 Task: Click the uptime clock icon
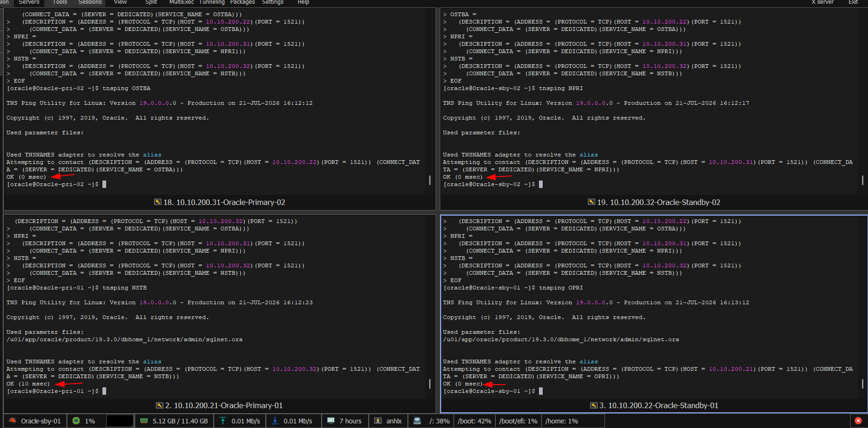click(x=331, y=421)
